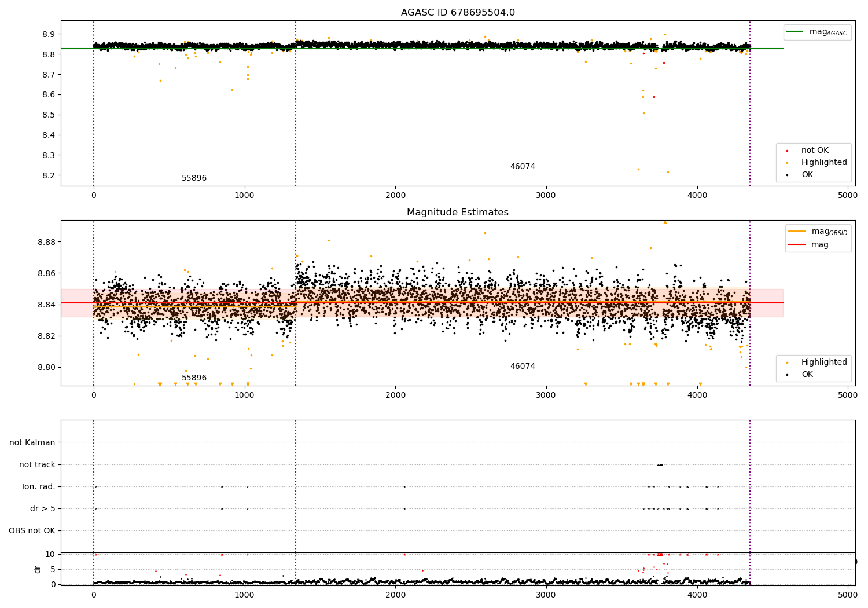Image resolution: width=868 pixels, height=608 pixels.
Task: Click x-axis tick 3000 under bottom plot
Action: pyautogui.click(x=546, y=594)
